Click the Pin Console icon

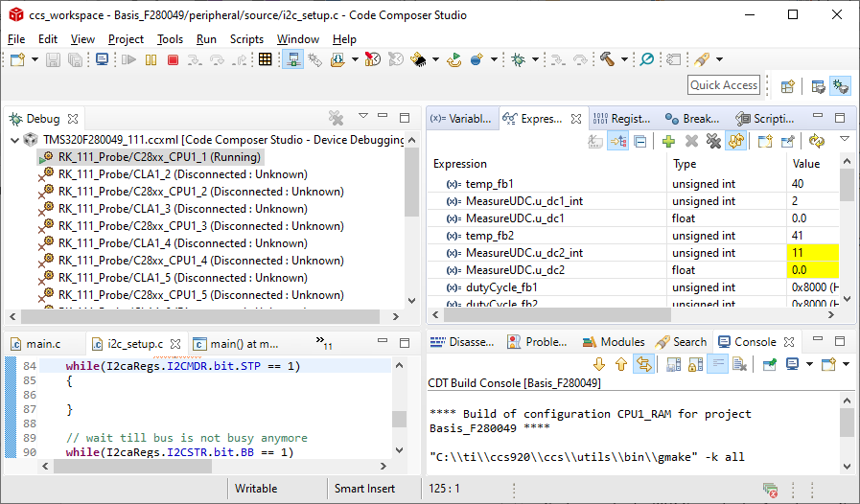770,363
